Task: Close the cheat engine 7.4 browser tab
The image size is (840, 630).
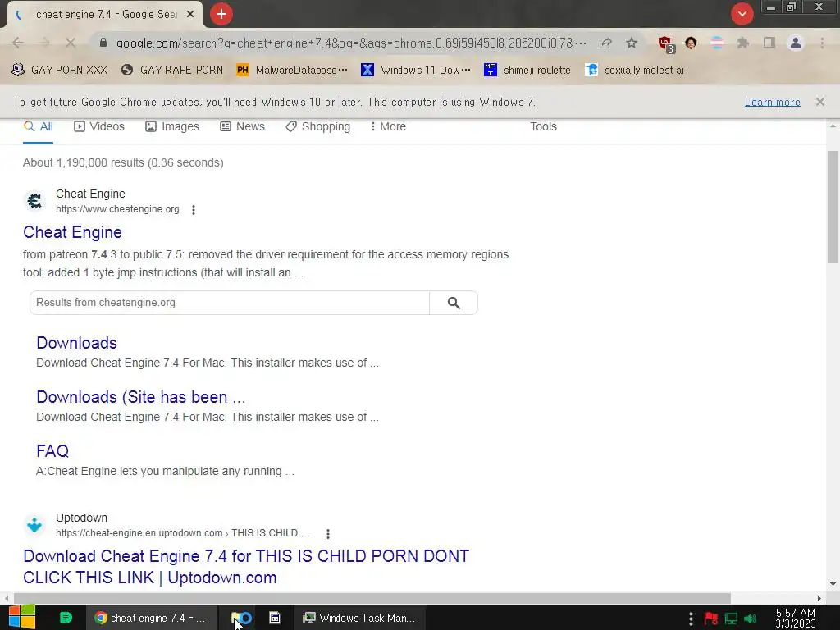Action: pyautogui.click(x=190, y=15)
